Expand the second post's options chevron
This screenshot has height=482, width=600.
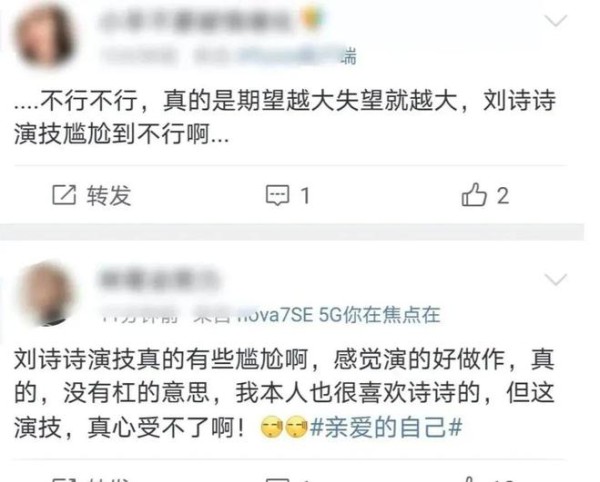coord(555,279)
